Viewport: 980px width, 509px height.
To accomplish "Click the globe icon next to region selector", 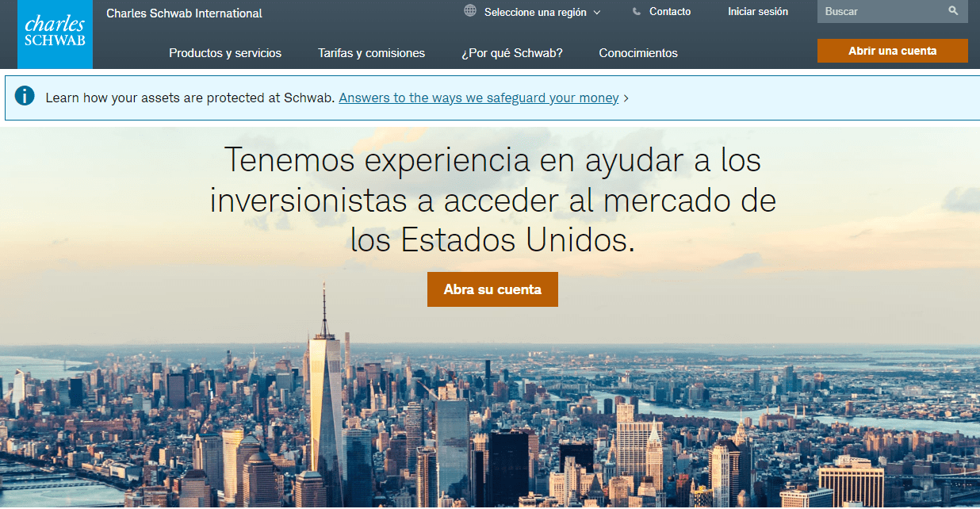I will coord(470,12).
